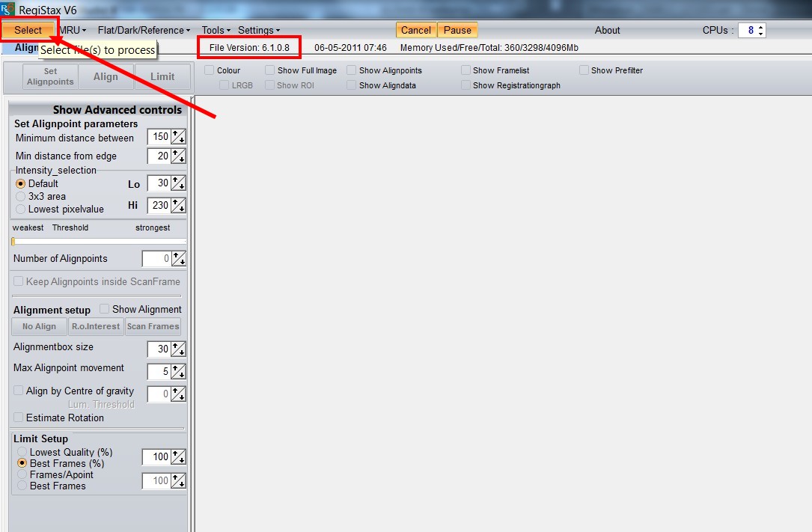Click the Max Alignpoint movement field

point(159,372)
